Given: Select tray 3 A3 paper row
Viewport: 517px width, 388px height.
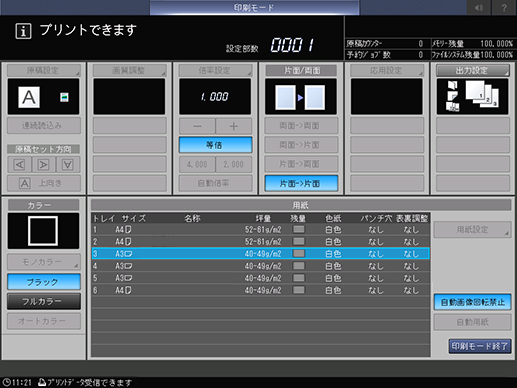Looking at the screenshot, I should coord(261,254).
